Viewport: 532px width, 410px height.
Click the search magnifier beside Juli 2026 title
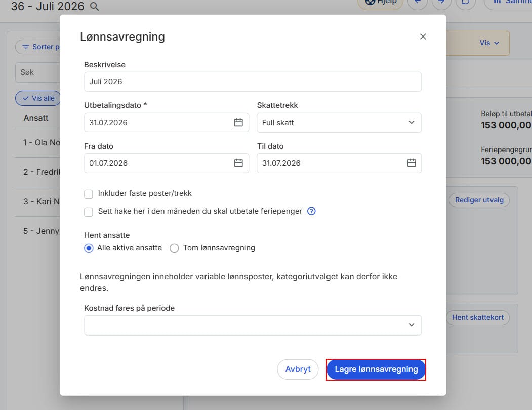[x=94, y=7]
